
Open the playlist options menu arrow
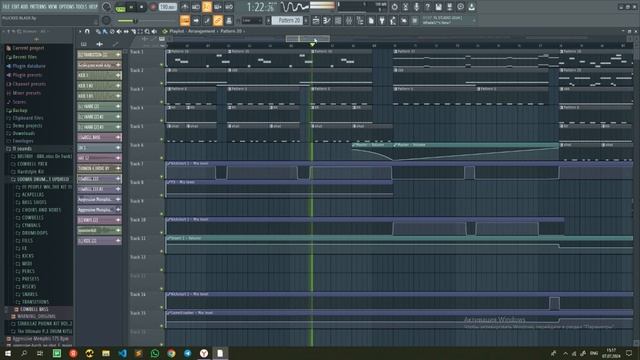[80, 31]
